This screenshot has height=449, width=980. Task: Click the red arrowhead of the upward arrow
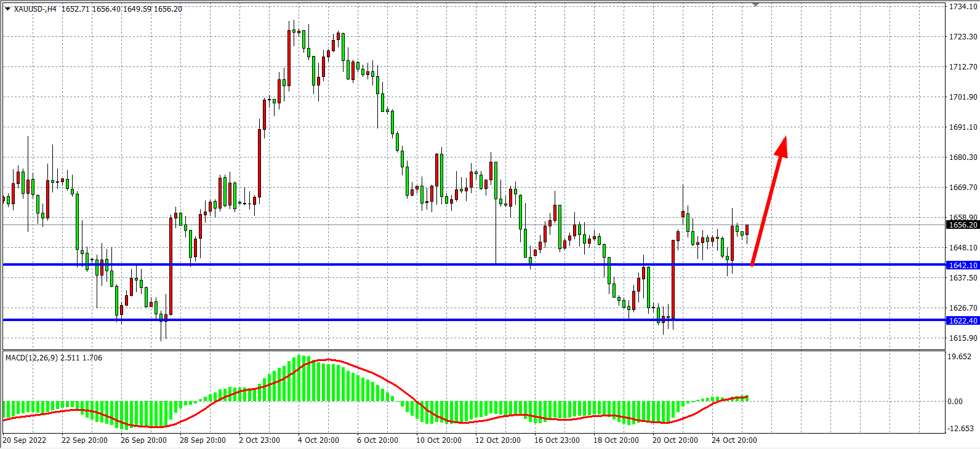pyautogui.click(x=782, y=146)
